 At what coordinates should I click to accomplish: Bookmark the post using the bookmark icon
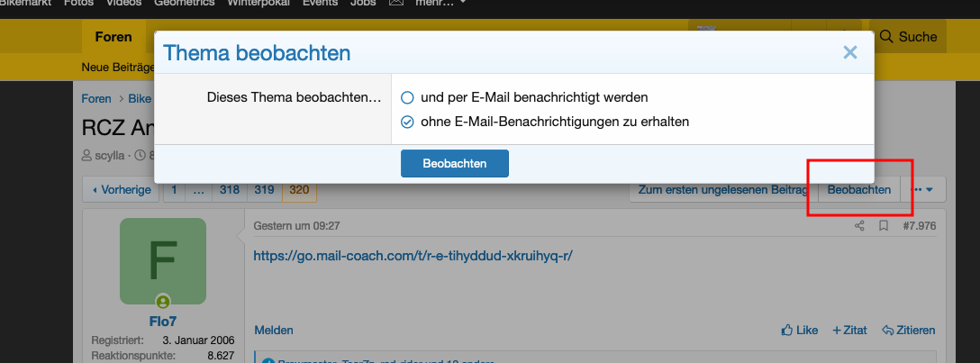pos(884,225)
